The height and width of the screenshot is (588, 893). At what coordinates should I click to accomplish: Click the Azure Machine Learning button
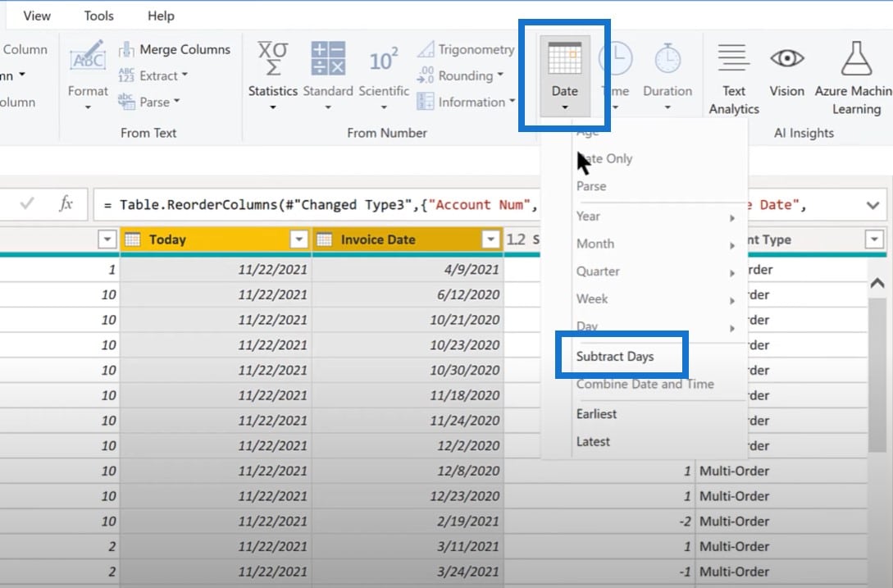click(854, 79)
